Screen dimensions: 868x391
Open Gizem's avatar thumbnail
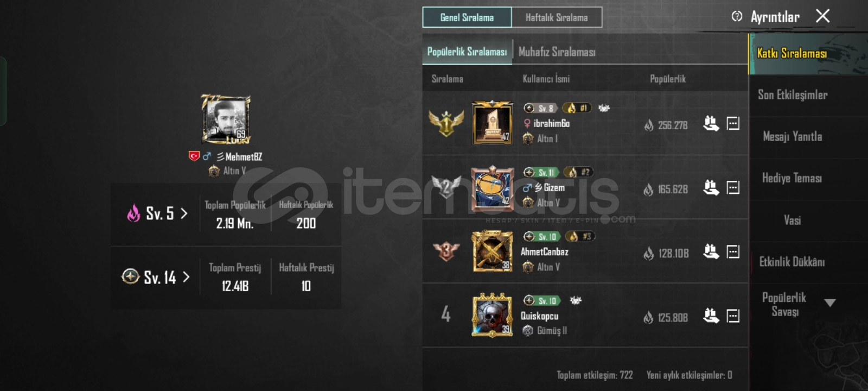[492, 188]
